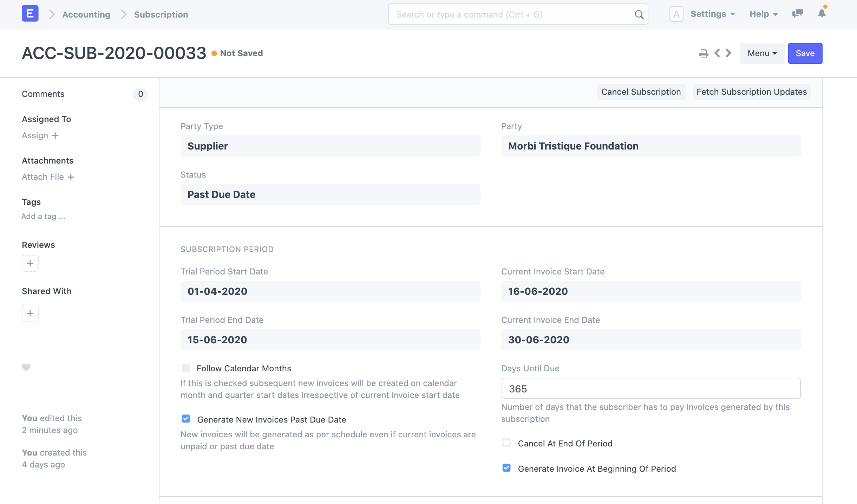Click Cancel Subscription button
This screenshot has height=504, width=857.
coord(641,92)
